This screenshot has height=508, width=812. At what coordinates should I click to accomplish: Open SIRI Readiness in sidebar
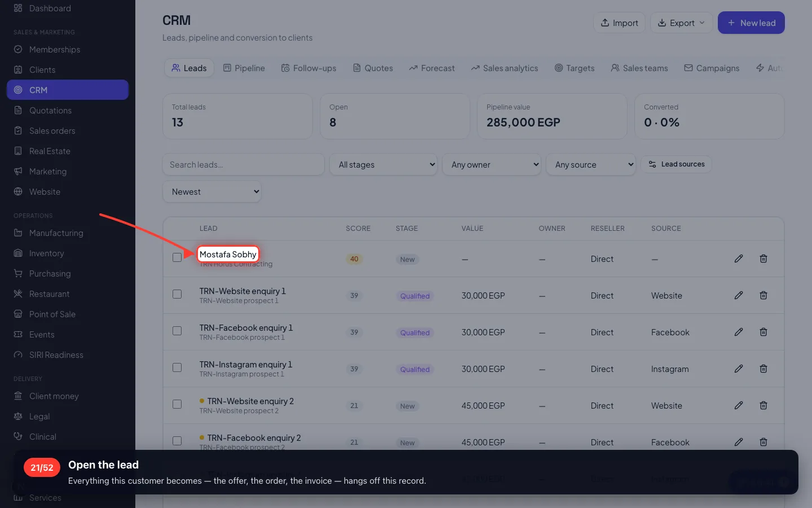pyautogui.click(x=68, y=355)
